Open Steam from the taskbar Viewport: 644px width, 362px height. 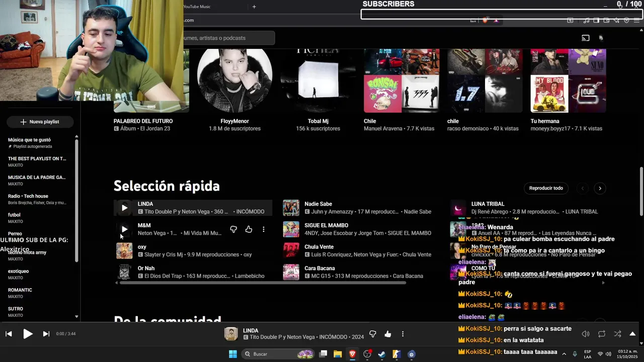[x=382, y=354]
